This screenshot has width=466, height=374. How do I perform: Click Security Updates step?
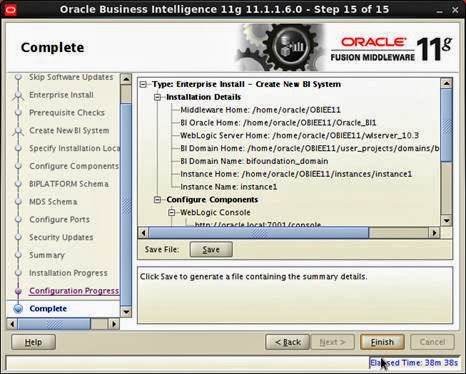[61, 237]
